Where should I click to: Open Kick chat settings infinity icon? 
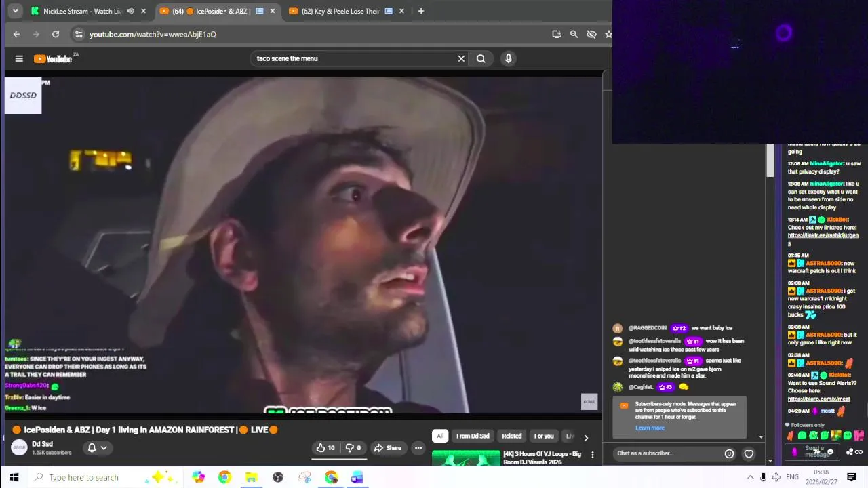pos(859,452)
